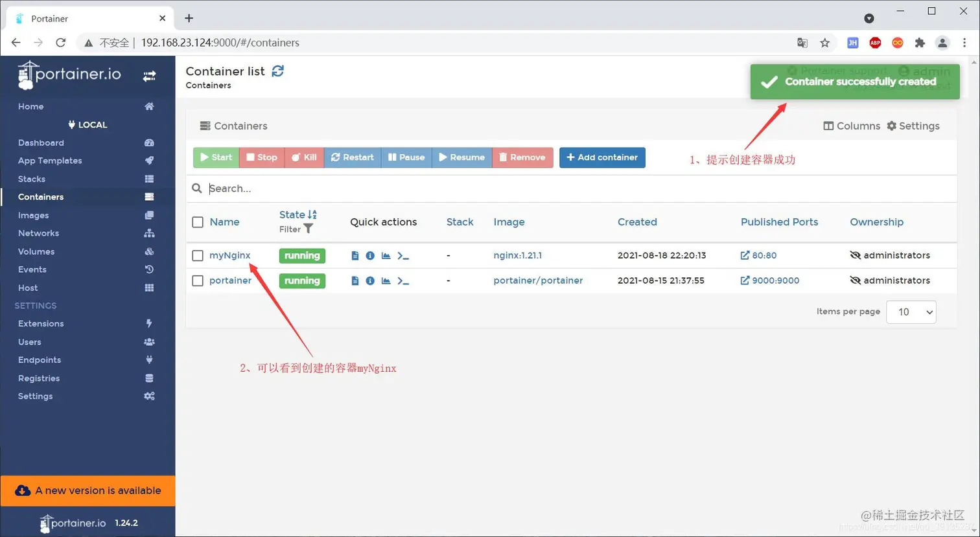Open Users in the sidebar
The image size is (980, 537).
[x=87, y=341]
